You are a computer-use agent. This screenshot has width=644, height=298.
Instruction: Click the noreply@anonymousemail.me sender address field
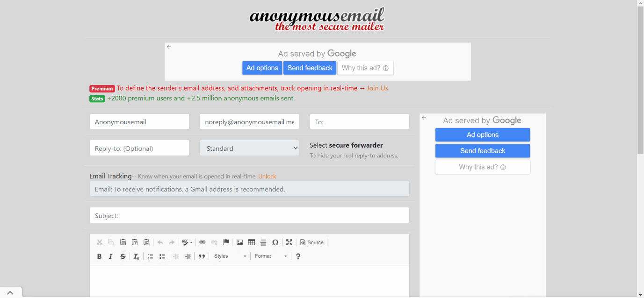(249, 122)
